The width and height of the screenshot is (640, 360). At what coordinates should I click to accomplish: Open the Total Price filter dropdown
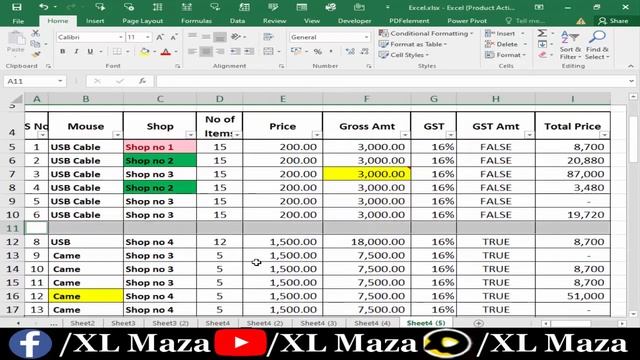604,135
